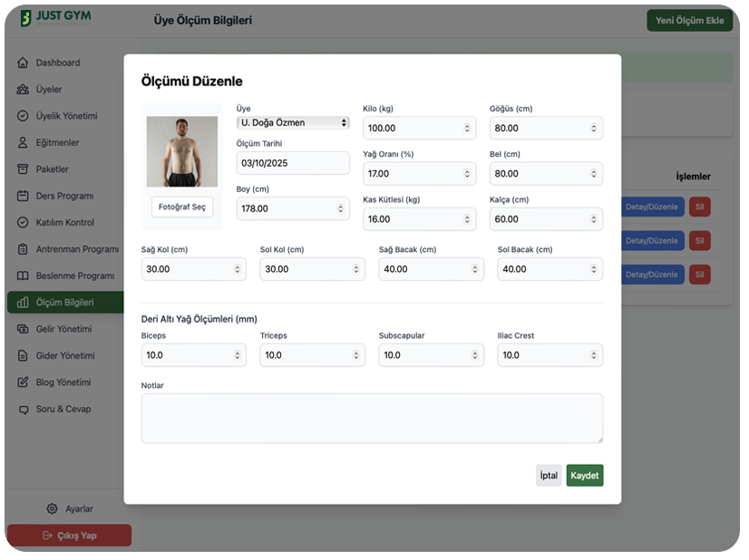Focus the Ölçüm Tarihi date field
Viewport: 749px width, 560px height.
tap(292, 164)
